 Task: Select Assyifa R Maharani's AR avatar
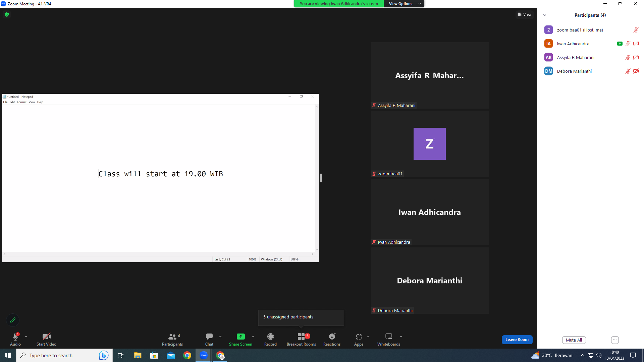pos(548,57)
